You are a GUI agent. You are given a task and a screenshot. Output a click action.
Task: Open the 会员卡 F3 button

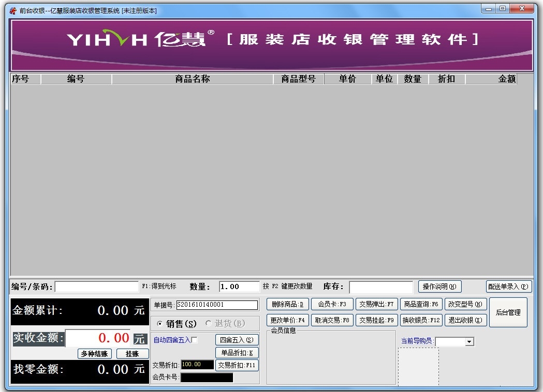tap(331, 304)
